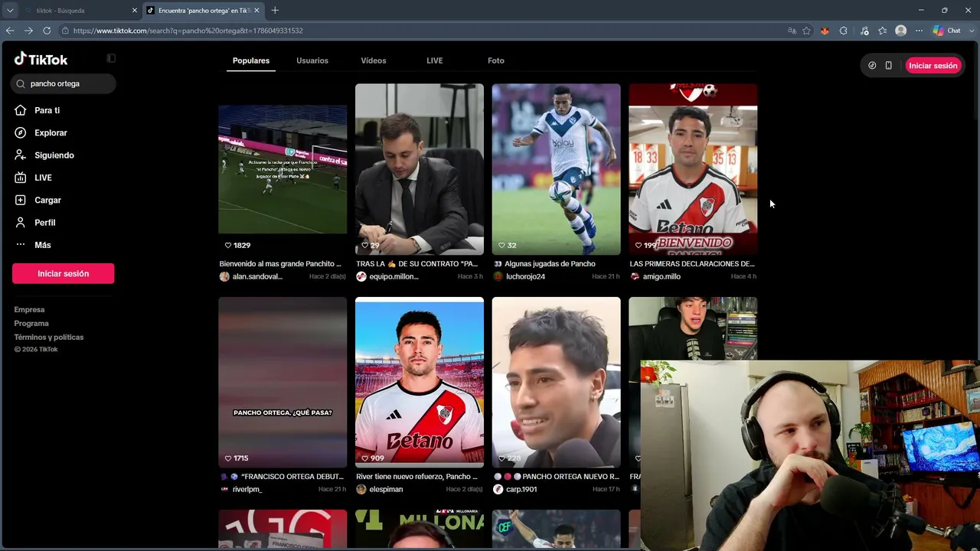Screen dimensions: 980x551
Task: Open riverlpm_ profile link
Action: coord(247,489)
